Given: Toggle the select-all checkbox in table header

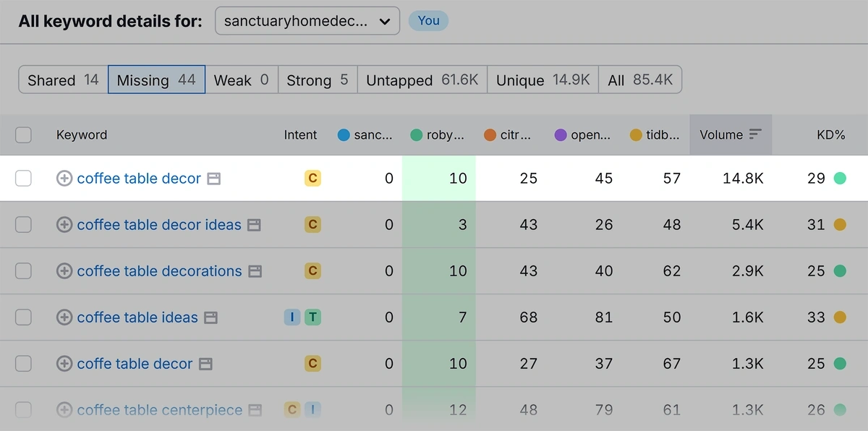Looking at the screenshot, I should pyautogui.click(x=23, y=135).
